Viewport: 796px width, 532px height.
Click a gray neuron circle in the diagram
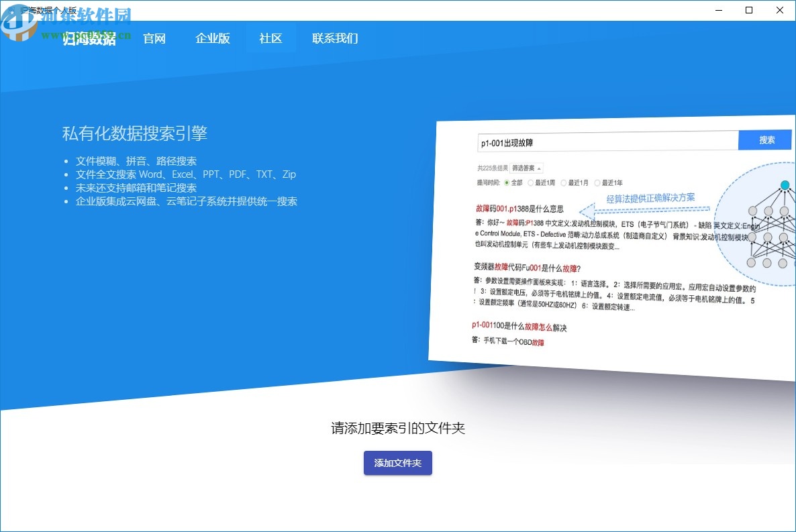click(753, 211)
